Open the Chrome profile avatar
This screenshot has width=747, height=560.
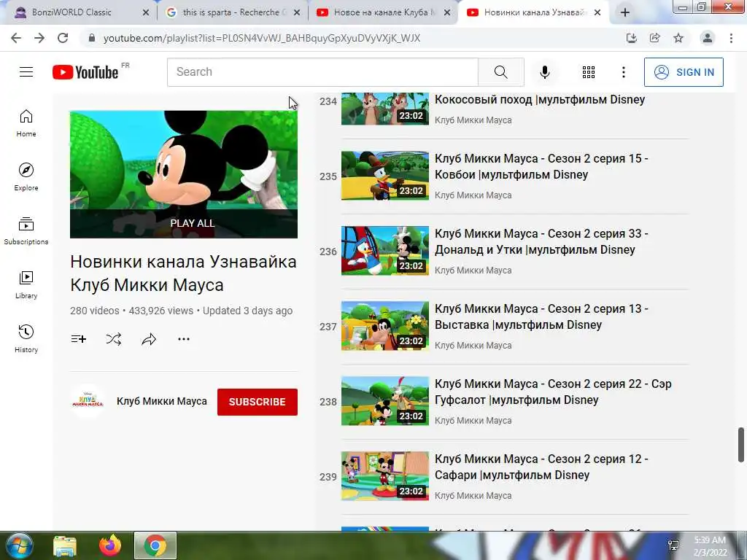click(708, 38)
